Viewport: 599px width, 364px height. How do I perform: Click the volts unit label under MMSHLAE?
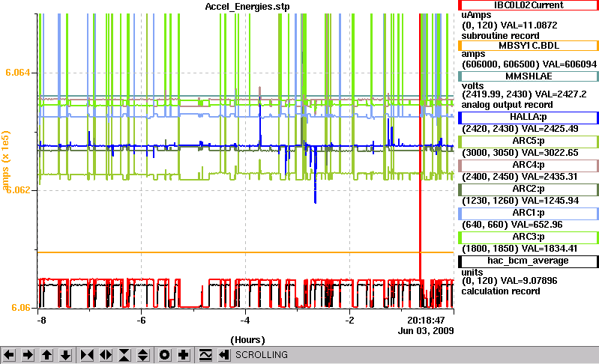click(472, 86)
